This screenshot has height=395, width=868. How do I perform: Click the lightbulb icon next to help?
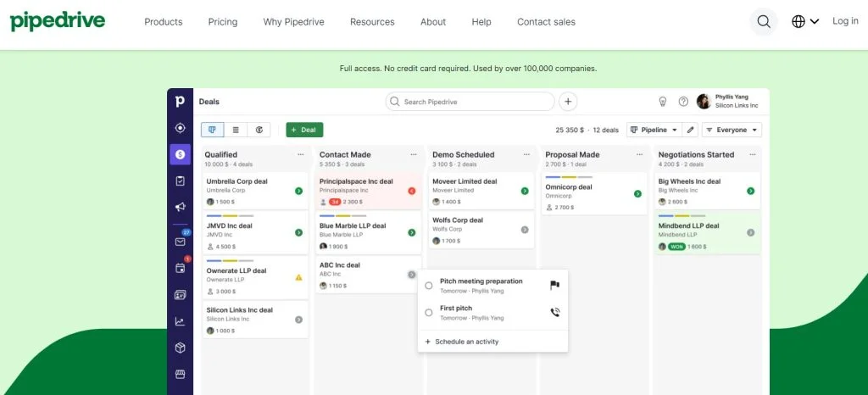(663, 102)
